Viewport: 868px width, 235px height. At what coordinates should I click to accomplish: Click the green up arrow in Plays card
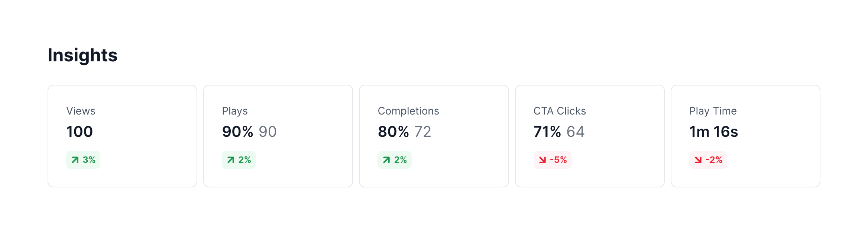click(231, 160)
